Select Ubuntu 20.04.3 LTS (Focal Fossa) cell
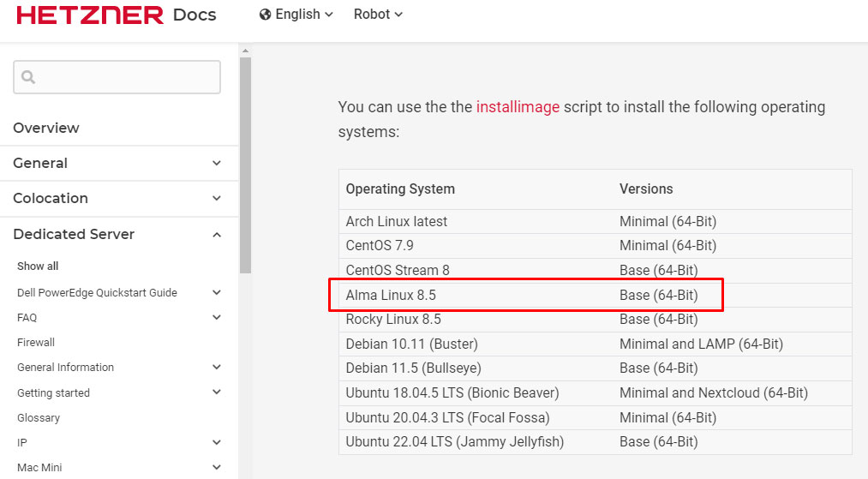 coord(447,417)
